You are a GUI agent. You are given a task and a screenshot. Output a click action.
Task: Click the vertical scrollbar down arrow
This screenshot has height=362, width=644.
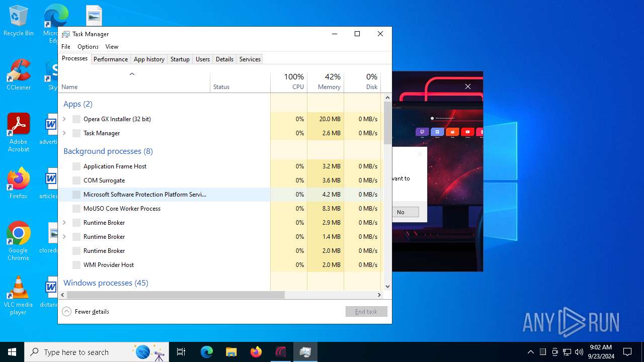point(387,287)
